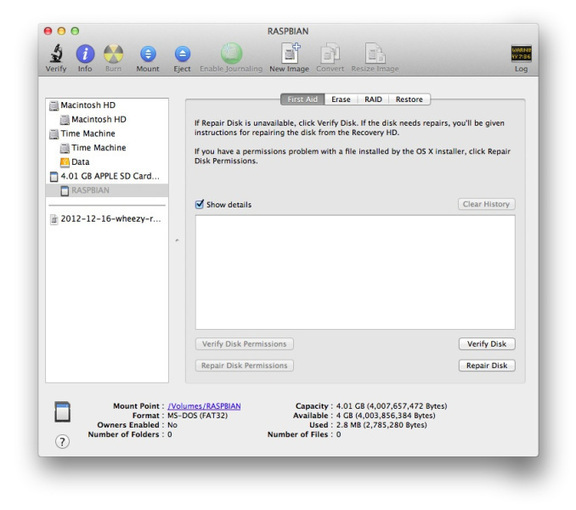Open the help question mark button

point(62,441)
